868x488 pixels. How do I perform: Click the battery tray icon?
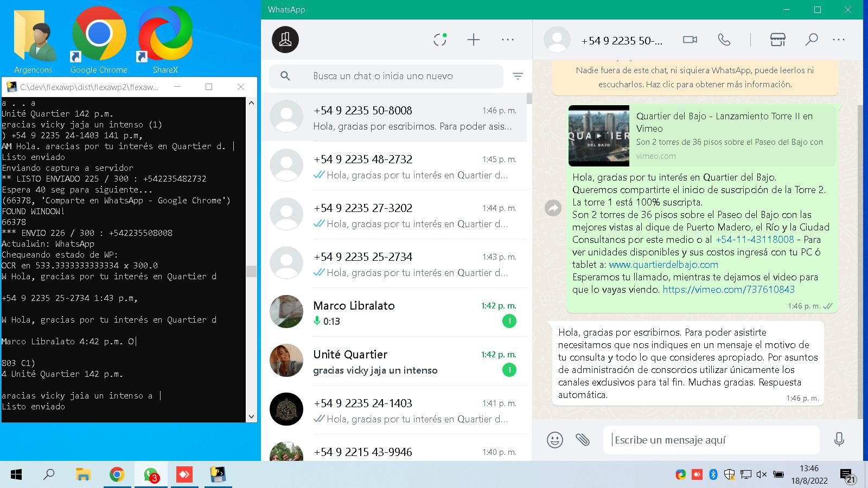tap(778, 475)
